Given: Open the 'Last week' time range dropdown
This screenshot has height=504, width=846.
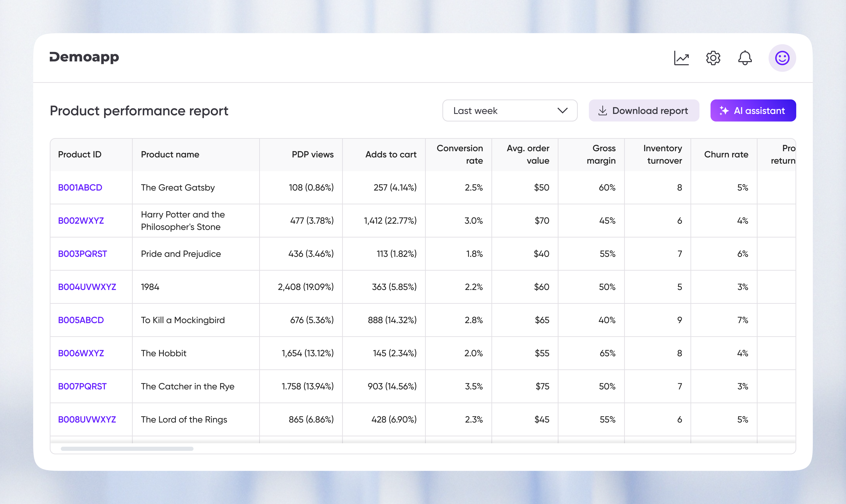Looking at the screenshot, I should [510, 110].
